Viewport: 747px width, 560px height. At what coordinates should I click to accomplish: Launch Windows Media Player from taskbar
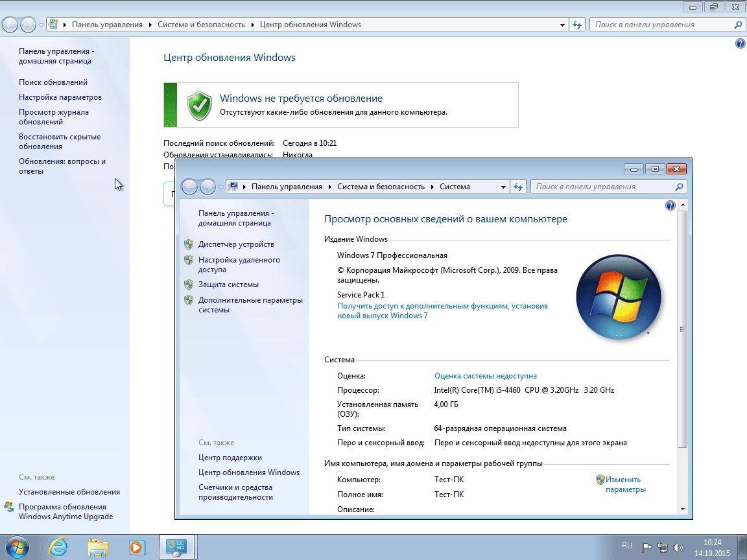coord(137,548)
